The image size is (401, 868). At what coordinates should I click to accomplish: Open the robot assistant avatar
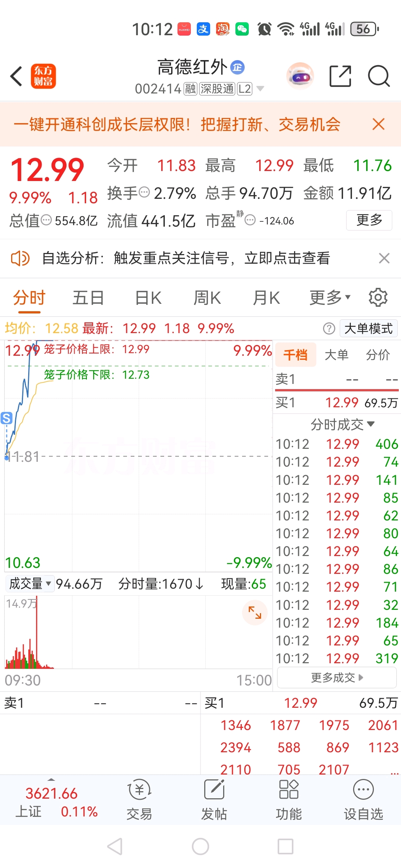300,76
